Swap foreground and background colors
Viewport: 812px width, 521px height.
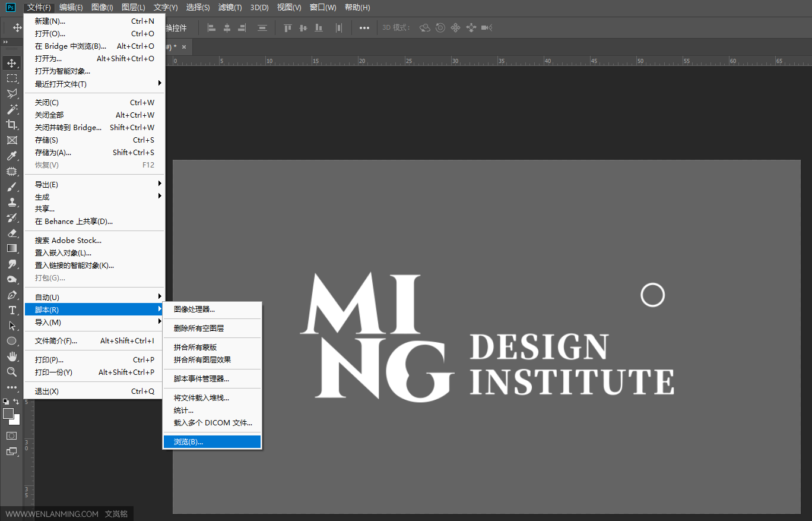[x=16, y=402]
